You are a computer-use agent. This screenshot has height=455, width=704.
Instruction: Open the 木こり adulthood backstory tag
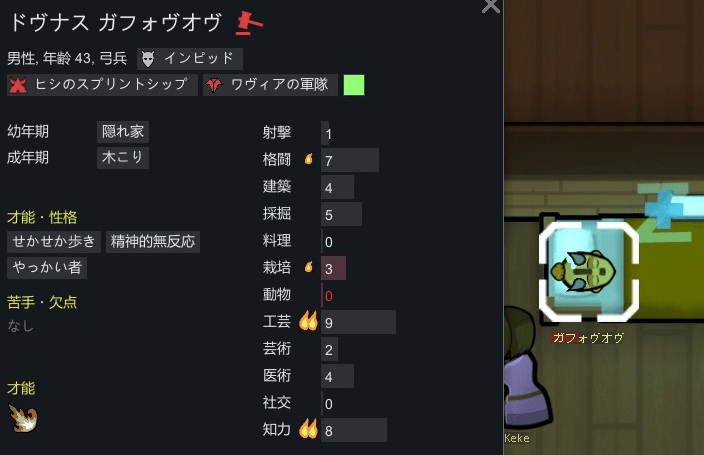[123, 158]
